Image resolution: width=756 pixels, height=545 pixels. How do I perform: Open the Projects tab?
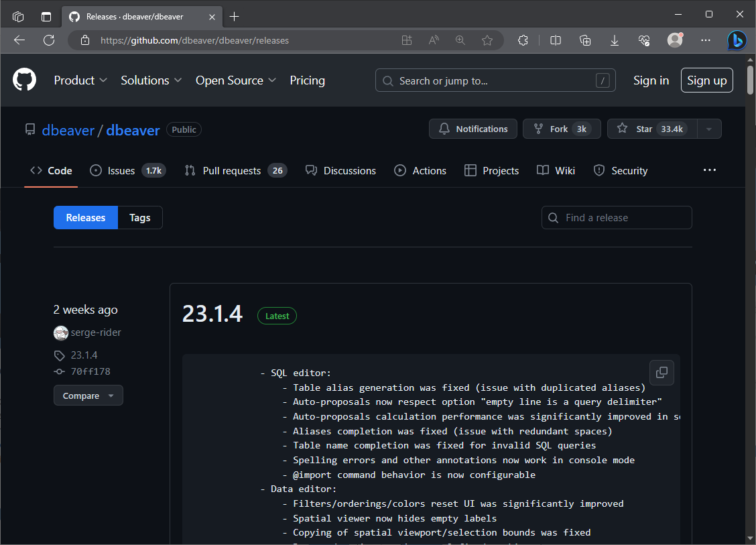(491, 171)
